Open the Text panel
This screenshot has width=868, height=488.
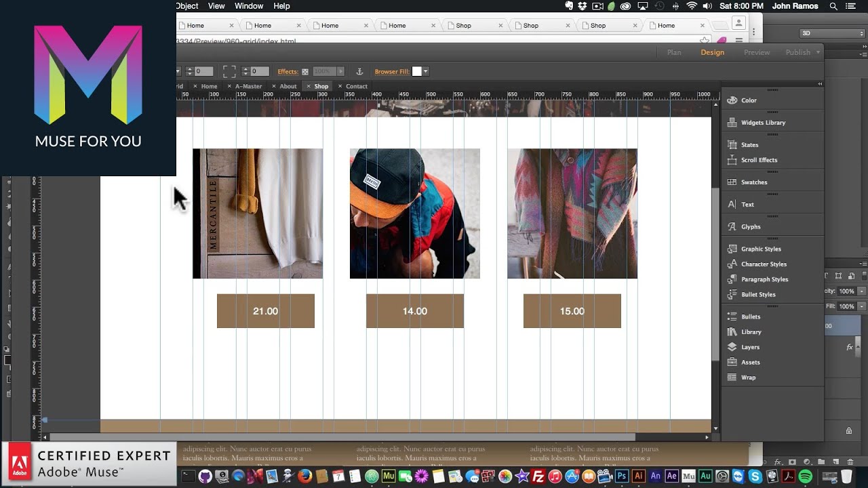(747, 204)
